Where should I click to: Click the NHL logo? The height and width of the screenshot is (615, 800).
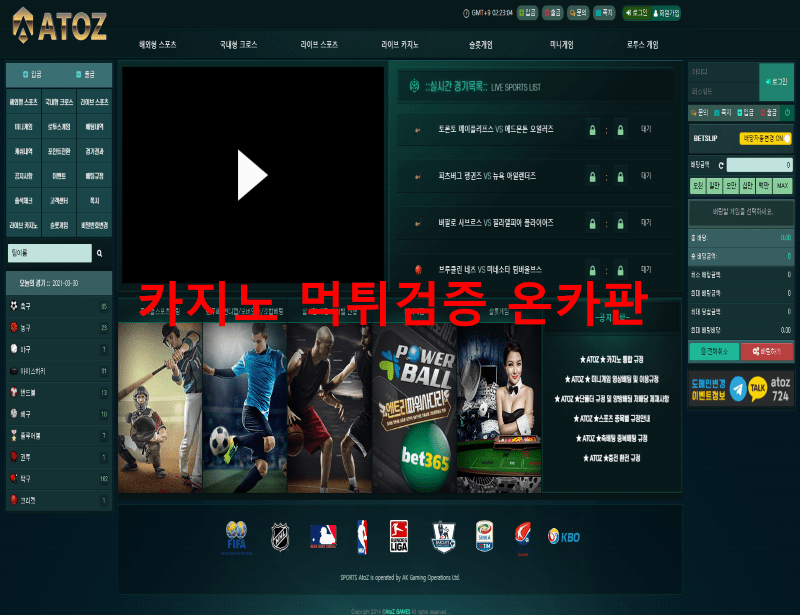[x=280, y=537]
